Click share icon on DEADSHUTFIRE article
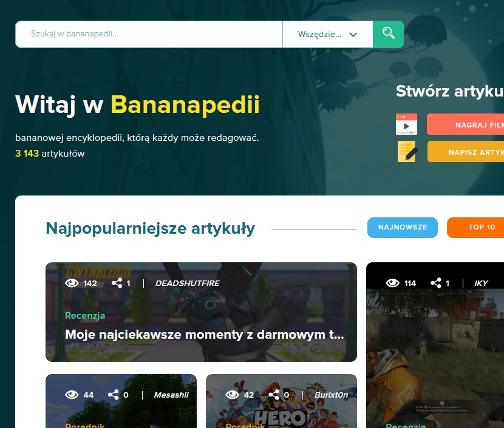This screenshot has height=428, width=504. (x=117, y=283)
